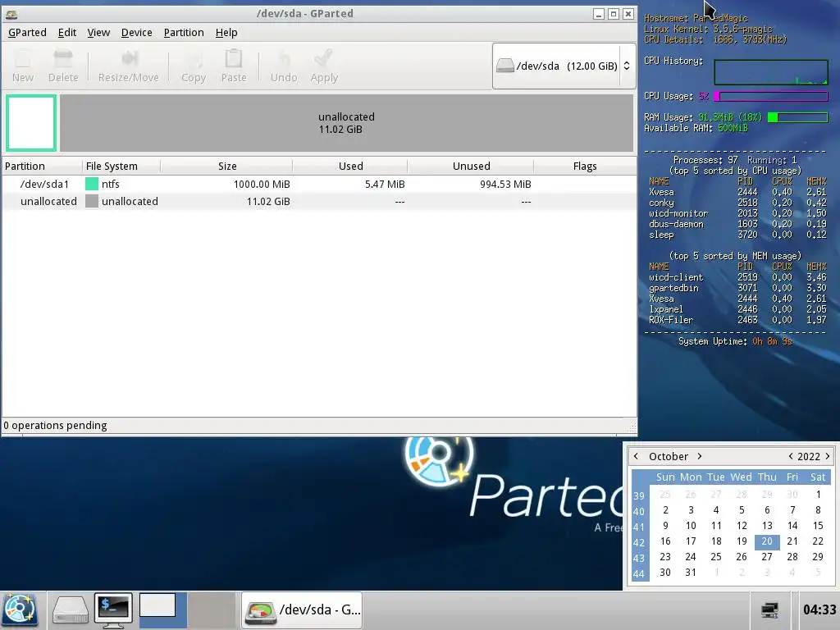Click the 04:33 taskbar clock

pos(819,609)
